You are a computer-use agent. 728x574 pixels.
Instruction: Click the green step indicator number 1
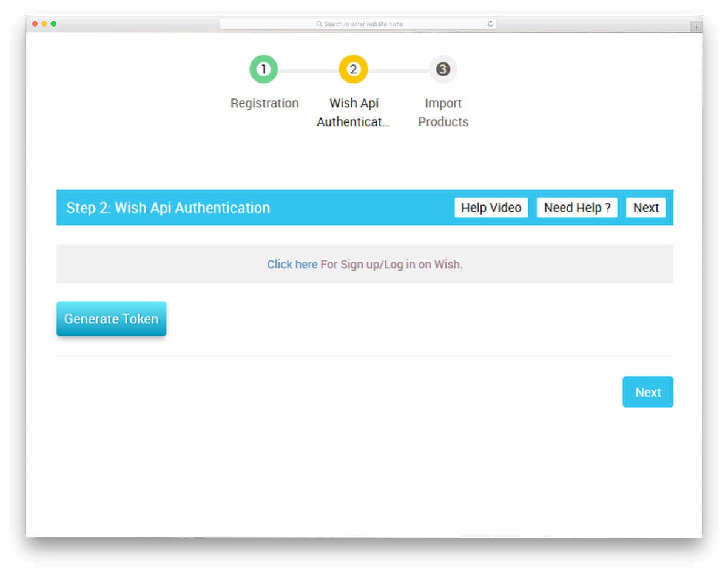click(x=263, y=69)
